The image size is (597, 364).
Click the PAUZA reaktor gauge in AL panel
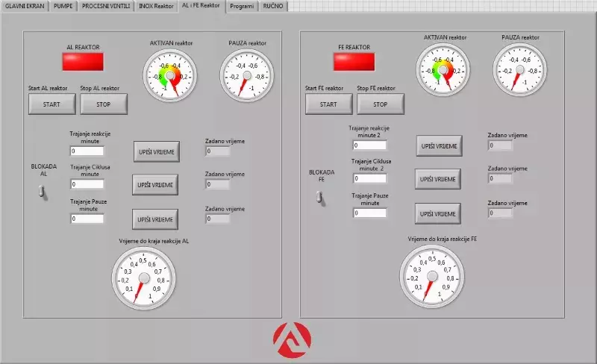[247, 75]
